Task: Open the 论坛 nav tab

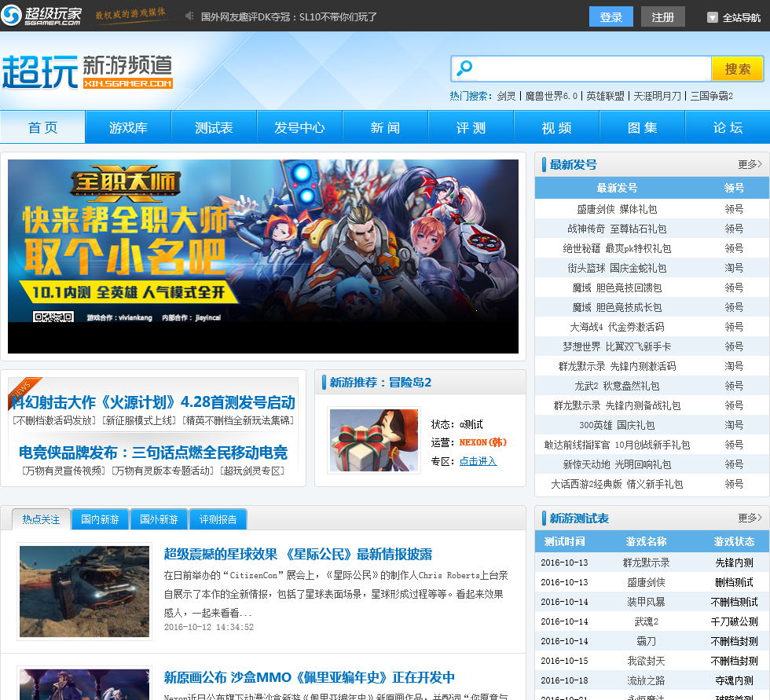Action: 728,127
